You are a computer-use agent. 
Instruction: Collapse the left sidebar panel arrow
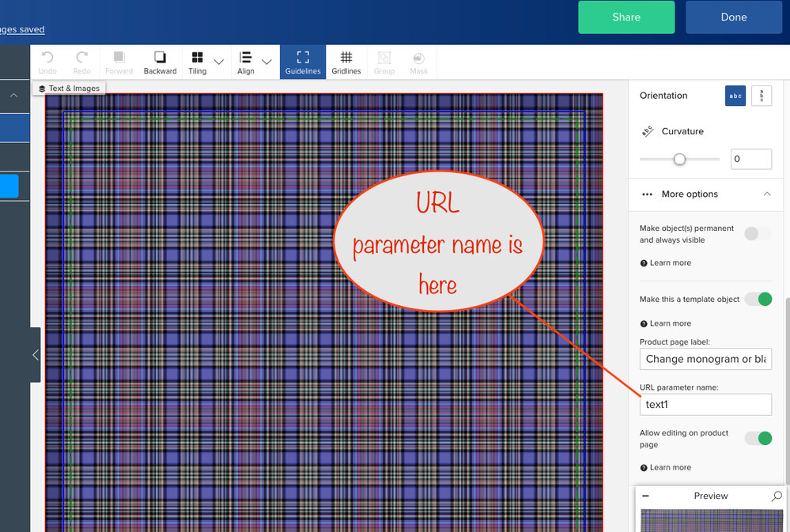pos(36,355)
